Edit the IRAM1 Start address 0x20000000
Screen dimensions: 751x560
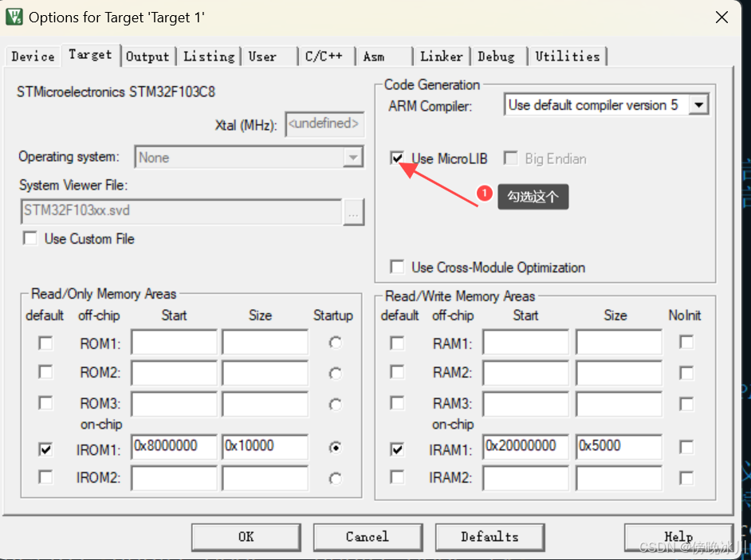click(525, 447)
